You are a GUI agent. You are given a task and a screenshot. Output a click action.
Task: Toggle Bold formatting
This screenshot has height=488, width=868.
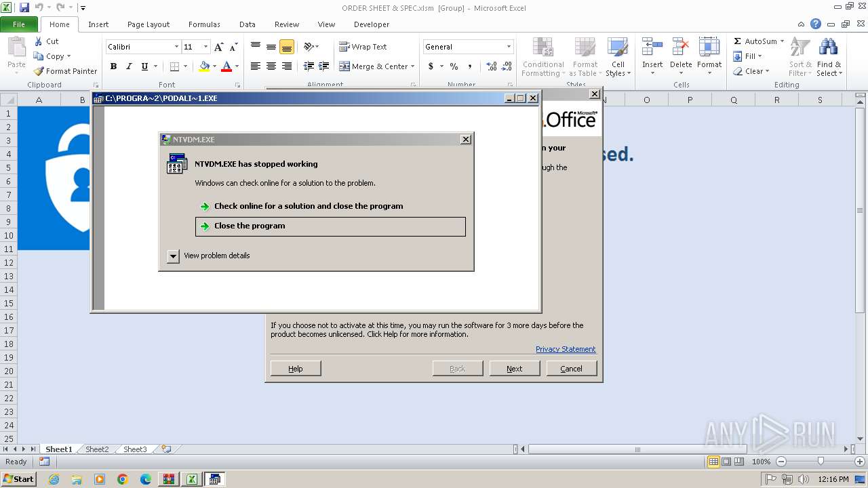[x=113, y=66]
